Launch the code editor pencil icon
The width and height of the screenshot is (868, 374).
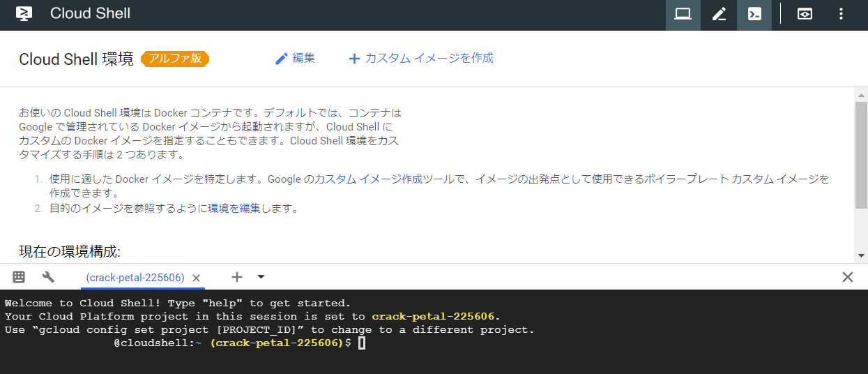pos(719,14)
